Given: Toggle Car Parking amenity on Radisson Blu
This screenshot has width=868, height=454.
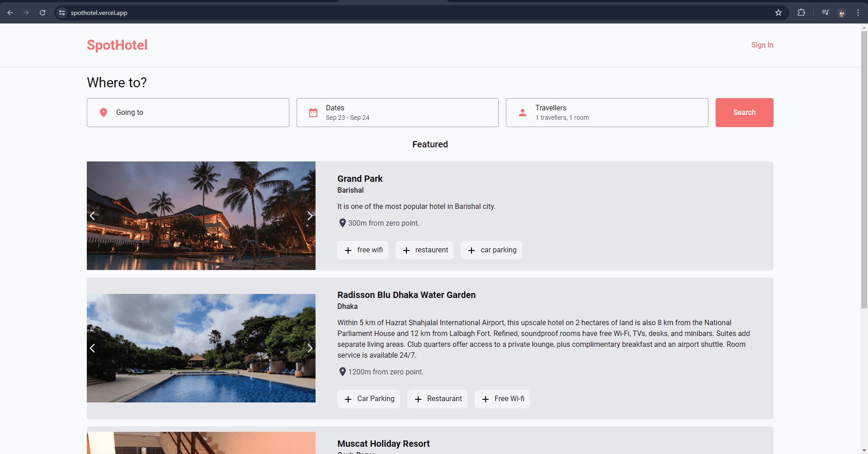Looking at the screenshot, I should tap(368, 399).
